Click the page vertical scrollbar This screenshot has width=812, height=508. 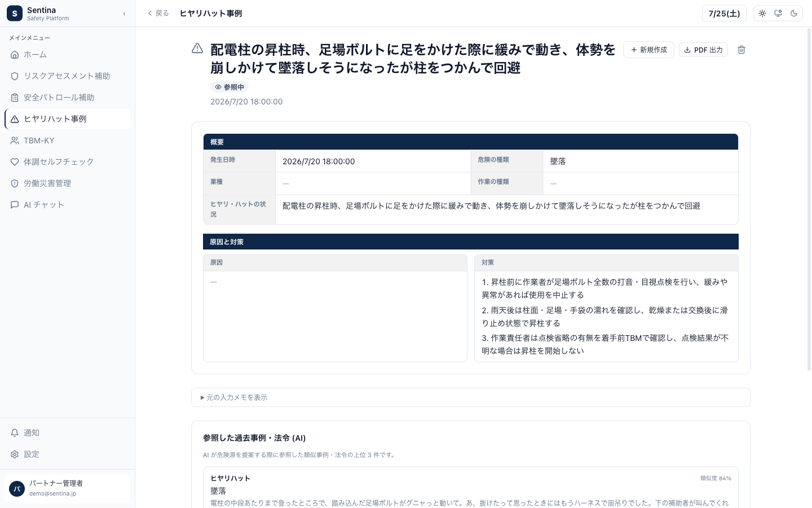(809, 199)
